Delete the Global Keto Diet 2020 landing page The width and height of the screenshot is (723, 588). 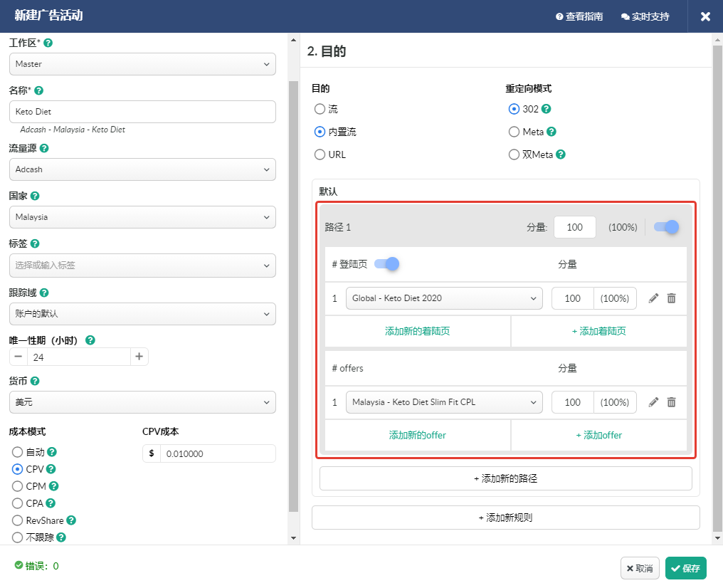coord(671,298)
